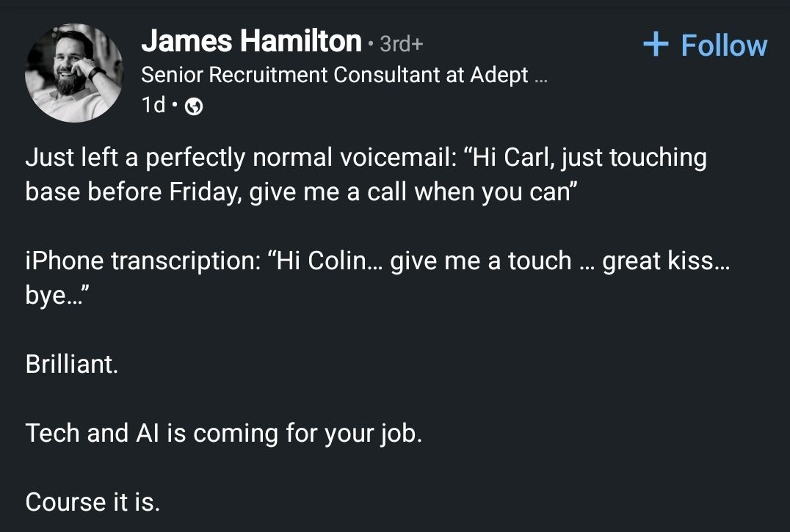Open James Hamilton's profile photo
Screen dimensions: 790x532
[x=74, y=73]
